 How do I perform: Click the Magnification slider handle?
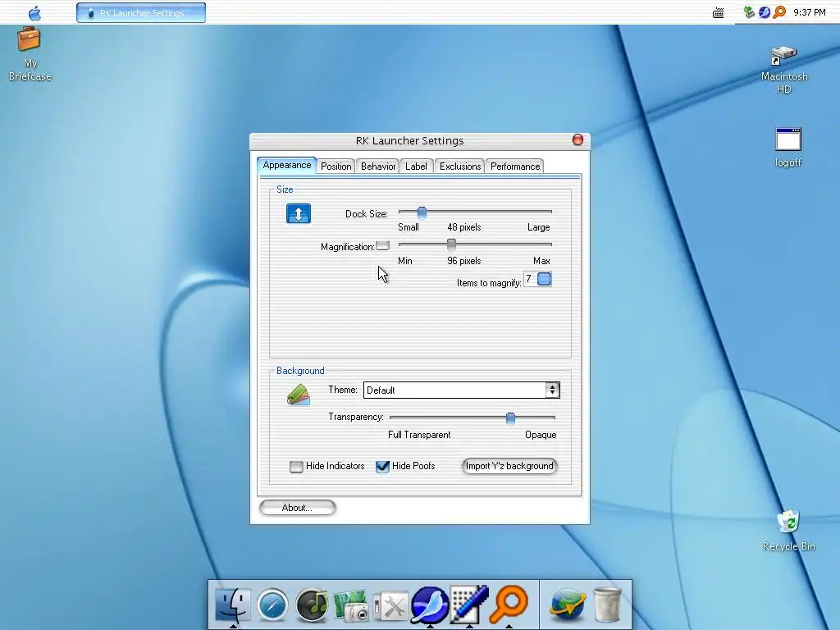click(x=452, y=245)
